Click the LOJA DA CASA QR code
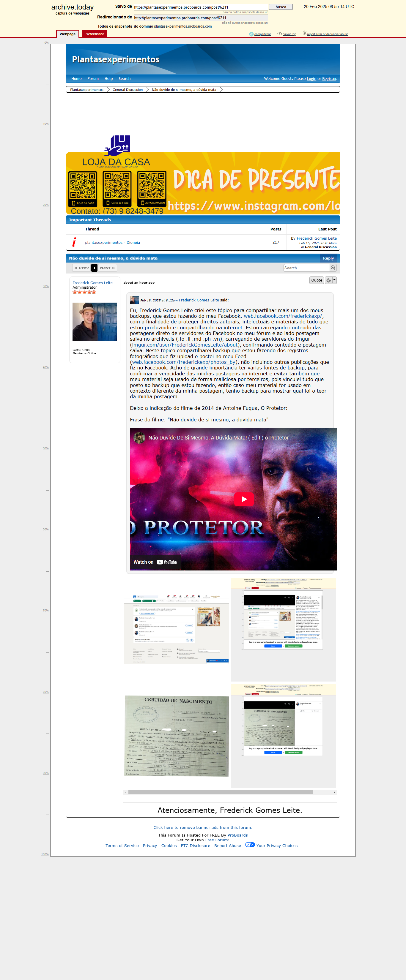The image size is (406, 980). pos(83,189)
